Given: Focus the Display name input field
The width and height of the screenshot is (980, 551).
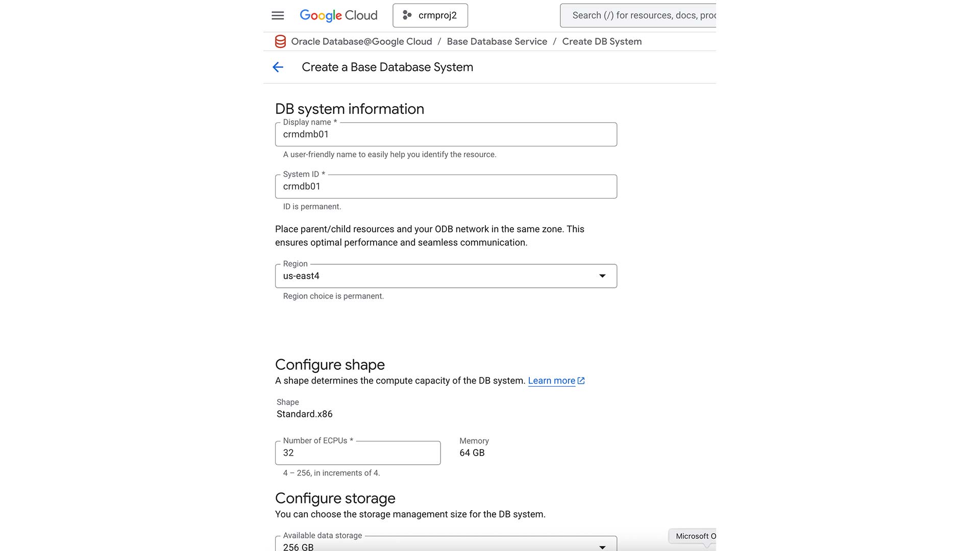Looking at the screenshot, I should 446,134.
